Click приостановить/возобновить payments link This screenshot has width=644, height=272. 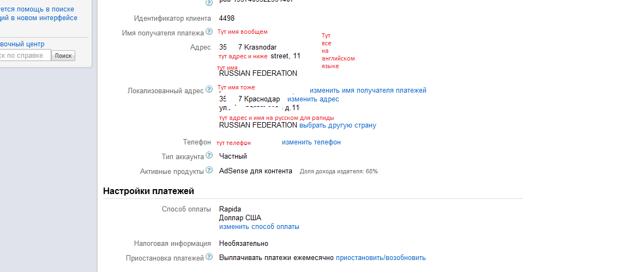click(x=381, y=258)
